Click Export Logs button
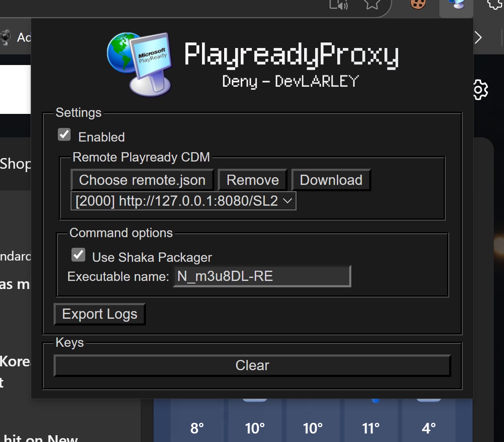 click(100, 314)
